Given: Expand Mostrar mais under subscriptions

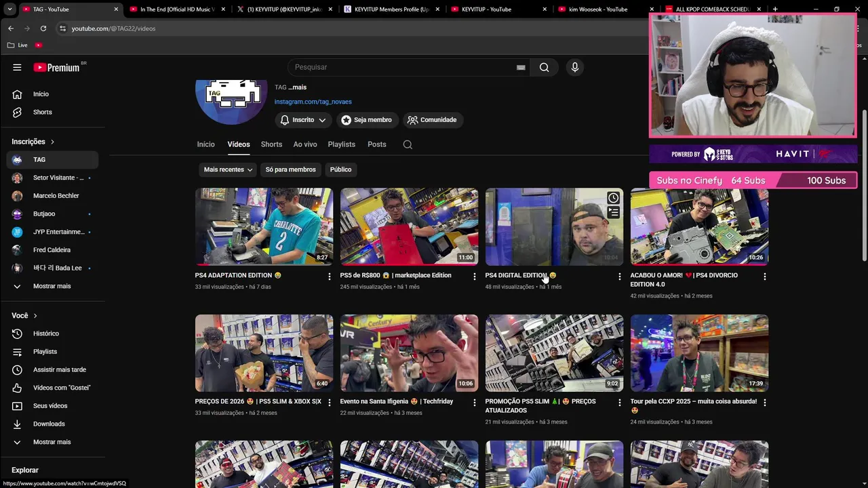Looking at the screenshot, I should coord(52,286).
